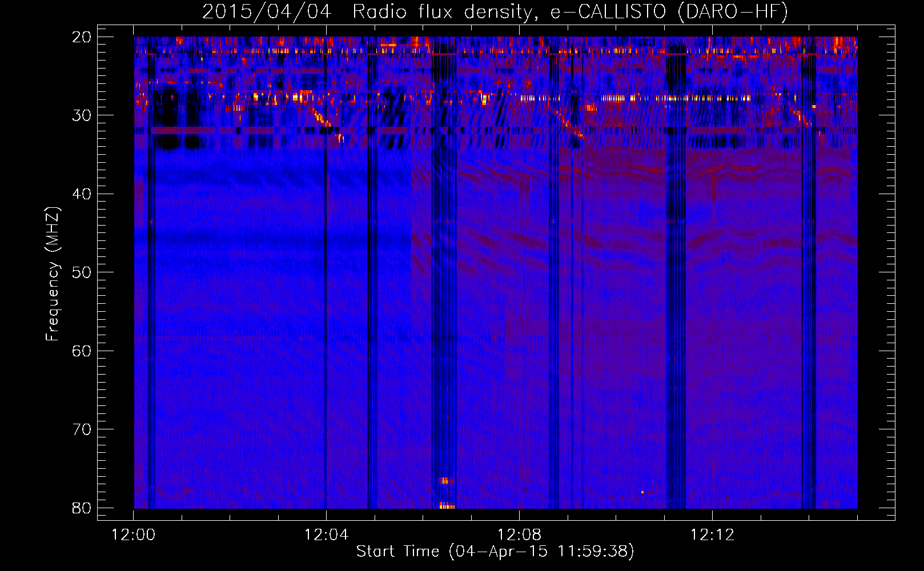
Task: Click the plot title text e-CALLISTO (DARO-HF)
Action: [x=669, y=11]
